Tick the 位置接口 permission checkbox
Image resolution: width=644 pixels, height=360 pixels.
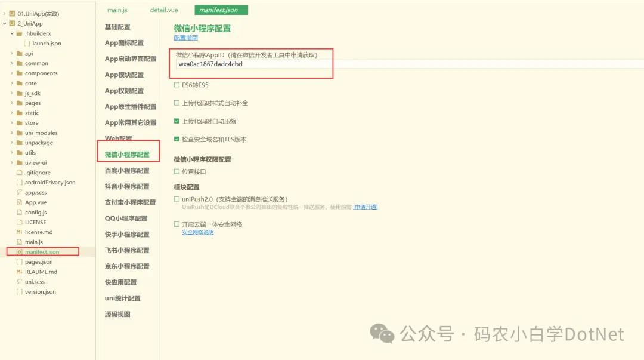point(177,171)
